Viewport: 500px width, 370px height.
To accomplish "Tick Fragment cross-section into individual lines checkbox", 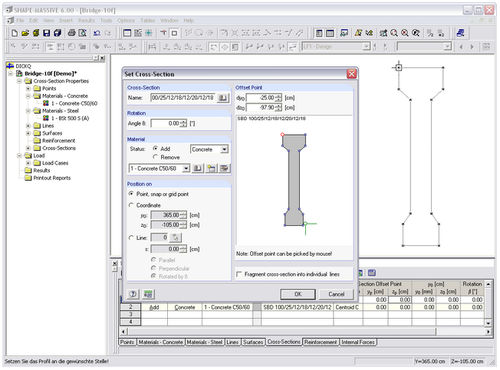I will [239, 274].
